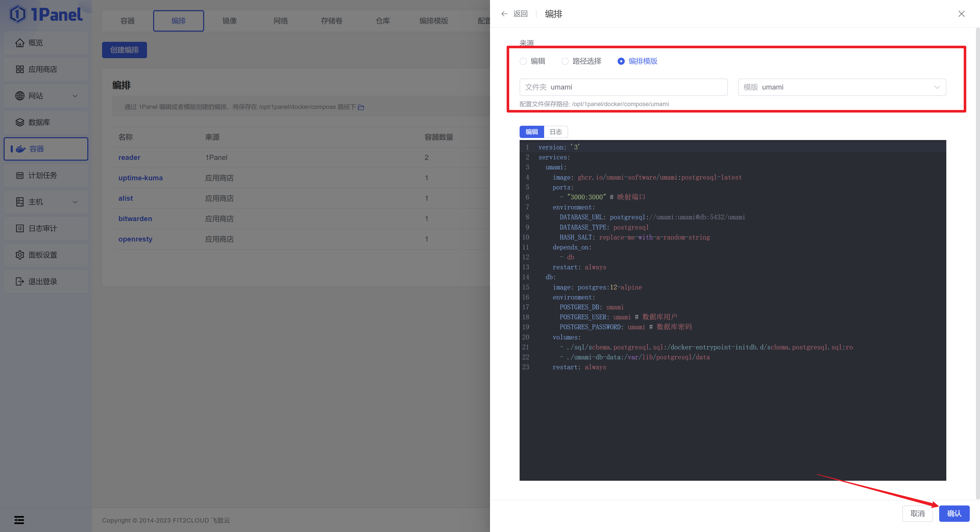Open compose folder icon in info banner

click(361, 108)
